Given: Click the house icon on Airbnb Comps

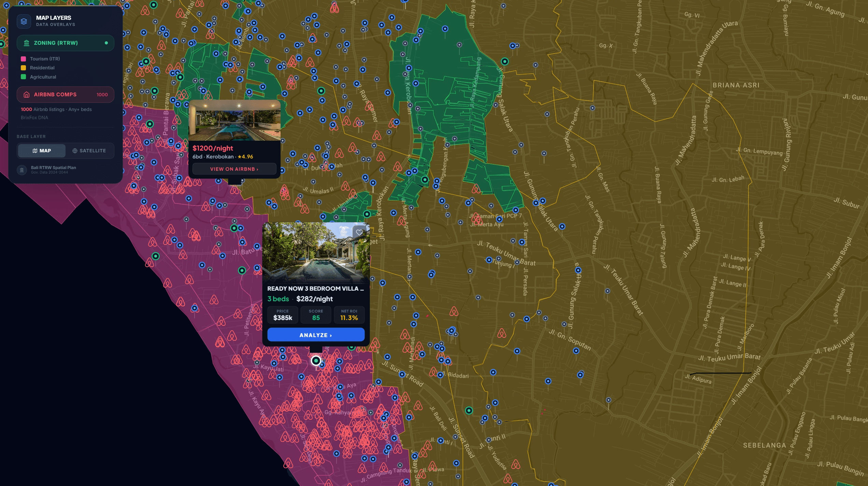Looking at the screenshot, I should (x=26, y=95).
